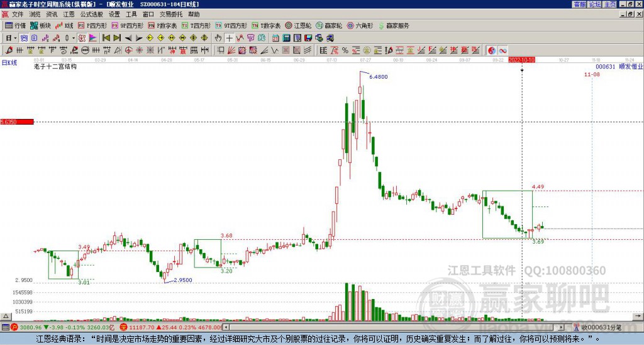Screen dimensions: 644x345
Task: Click the 论坛 link
Action: click(594, 4)
